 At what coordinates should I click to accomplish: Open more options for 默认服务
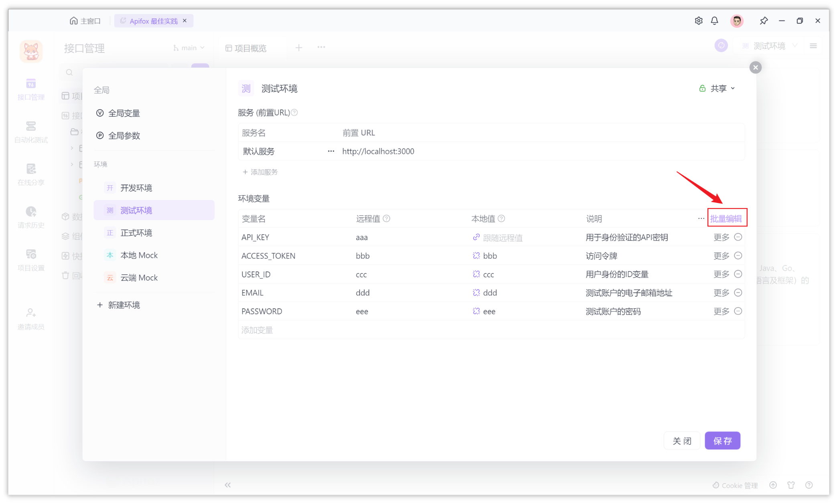tap(331, 151)
